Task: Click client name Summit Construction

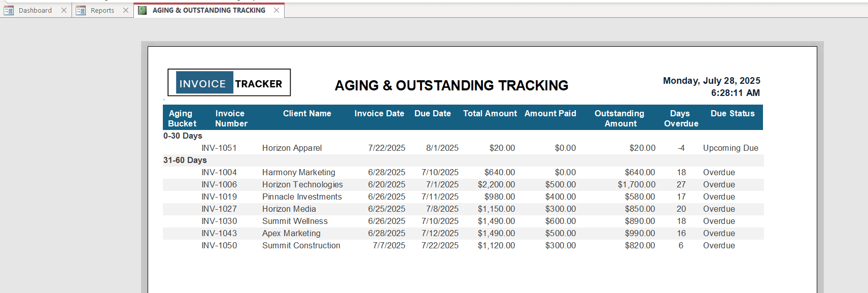Action: (x=301, y=245)
